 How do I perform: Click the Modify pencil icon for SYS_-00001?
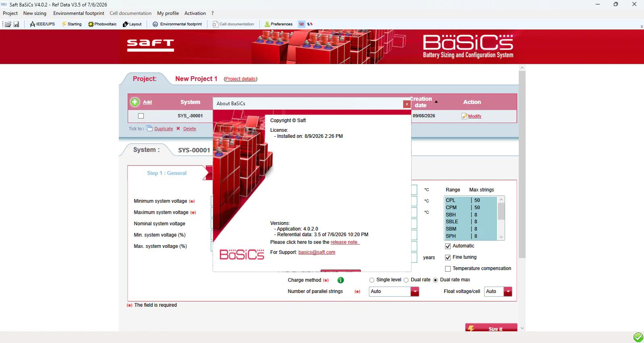pyautogui.click(x=464, y=116)
